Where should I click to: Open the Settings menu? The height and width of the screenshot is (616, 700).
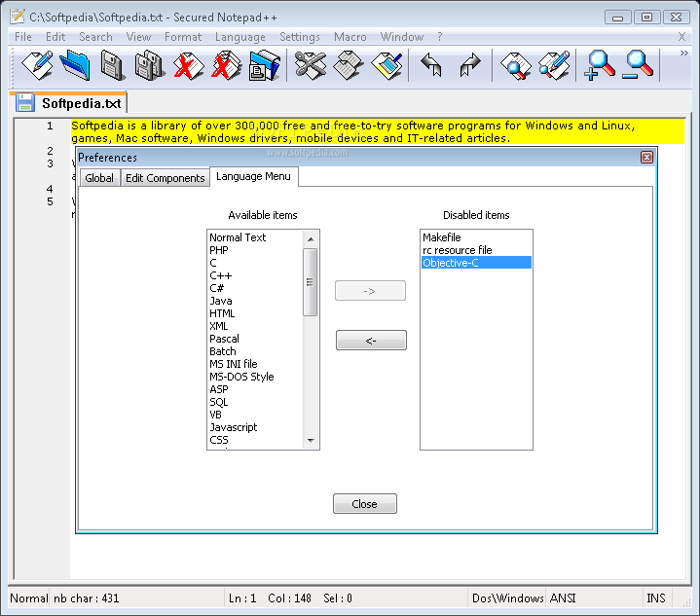(x=300, y=37)
